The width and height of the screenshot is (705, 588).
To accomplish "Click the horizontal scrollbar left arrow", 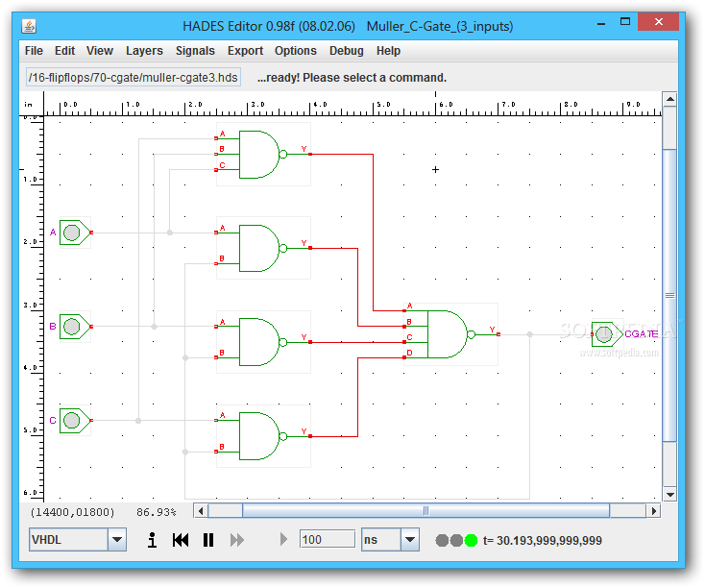I will pos(201,511).
